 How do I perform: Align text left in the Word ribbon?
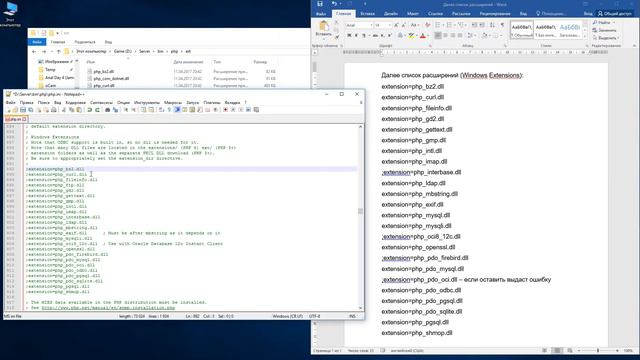tap(438, 36)
